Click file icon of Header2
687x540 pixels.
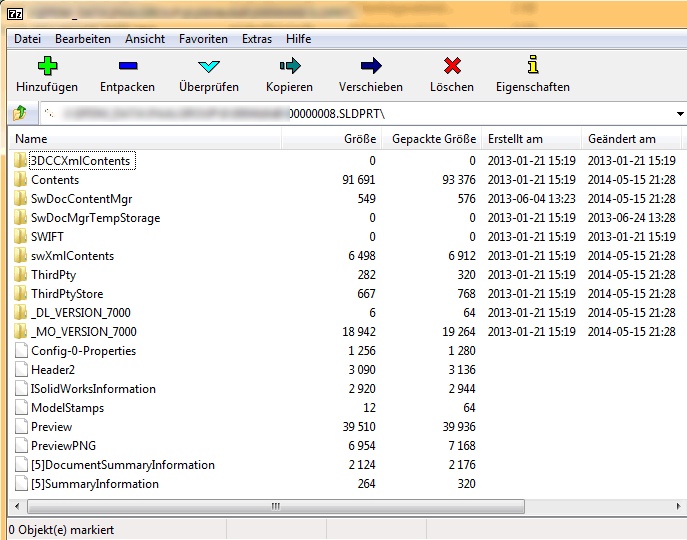tap(21, 369)
